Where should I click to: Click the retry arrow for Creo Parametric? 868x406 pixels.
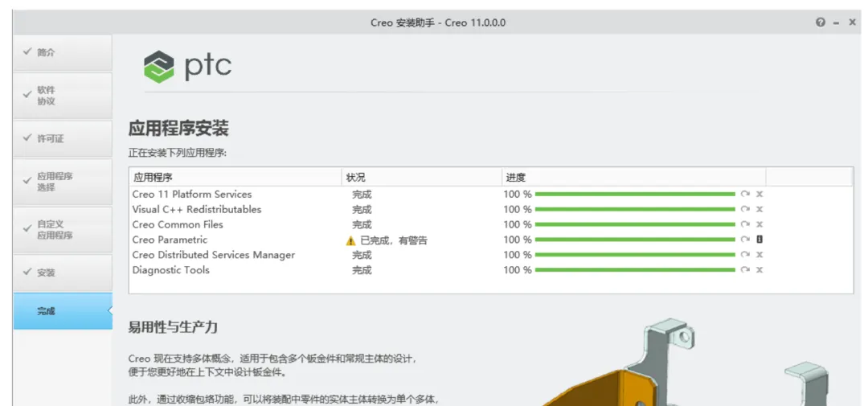tap(745, 240)
